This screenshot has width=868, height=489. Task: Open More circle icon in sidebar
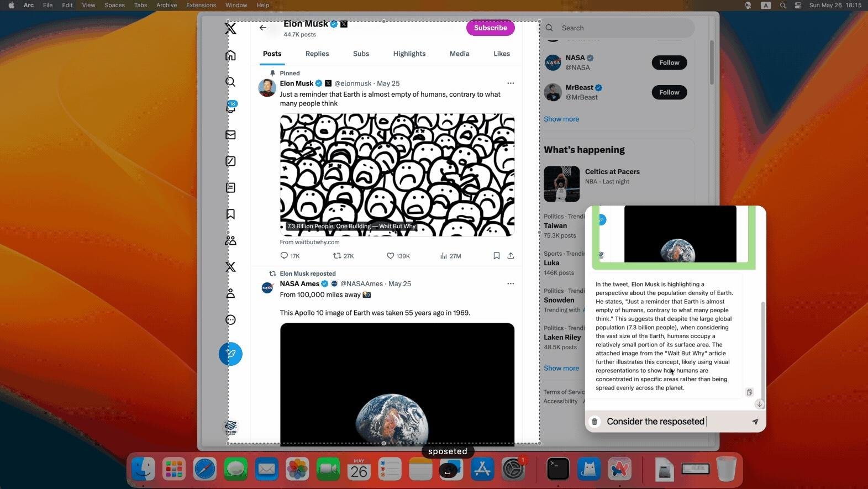point(231,320)
